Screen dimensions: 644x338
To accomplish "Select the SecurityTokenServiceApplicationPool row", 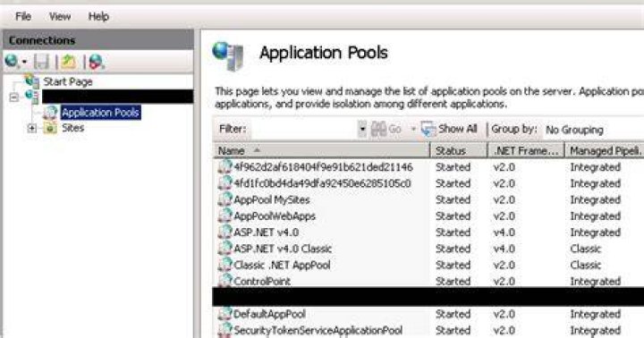I will pyautogui.click(x=428, y=330).
